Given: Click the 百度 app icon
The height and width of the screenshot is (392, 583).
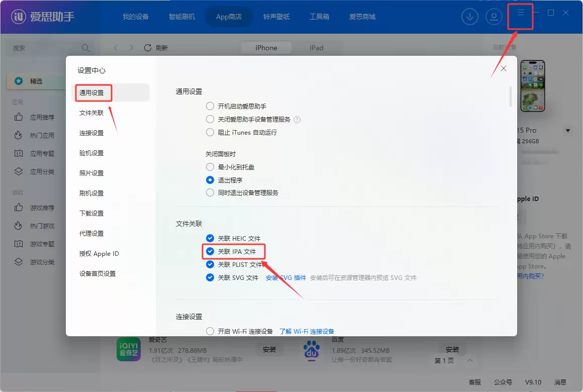Looking at the screenshot, I should (312, 350).
